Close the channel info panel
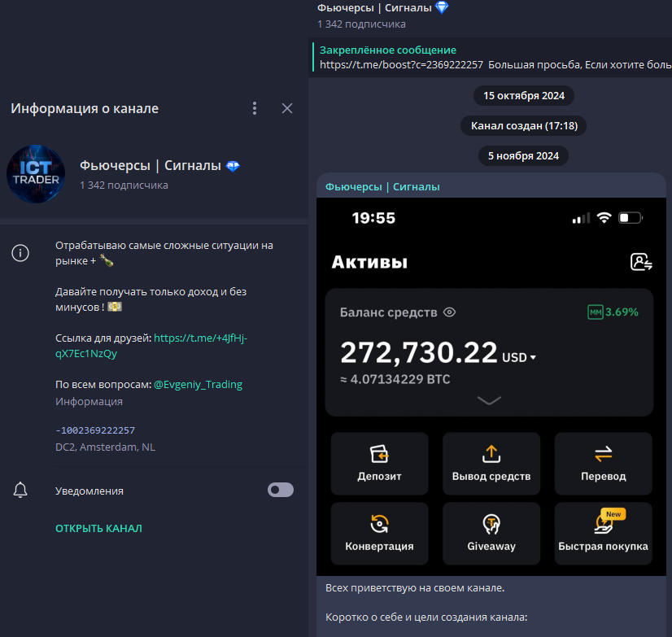 pyautogui.click(x=287, y=108)
